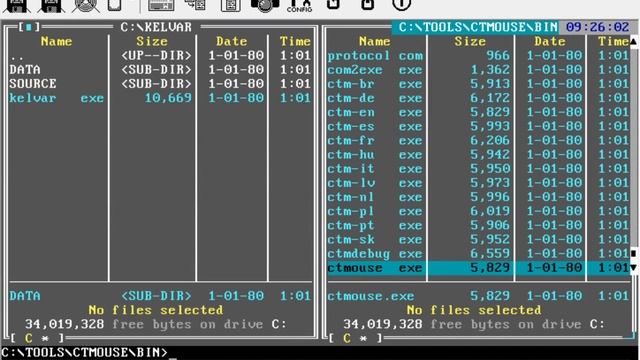The height and width of the screenshot is (360, 640).
Task: Click right panel 'No files selected' status
Action: point(474,310)
